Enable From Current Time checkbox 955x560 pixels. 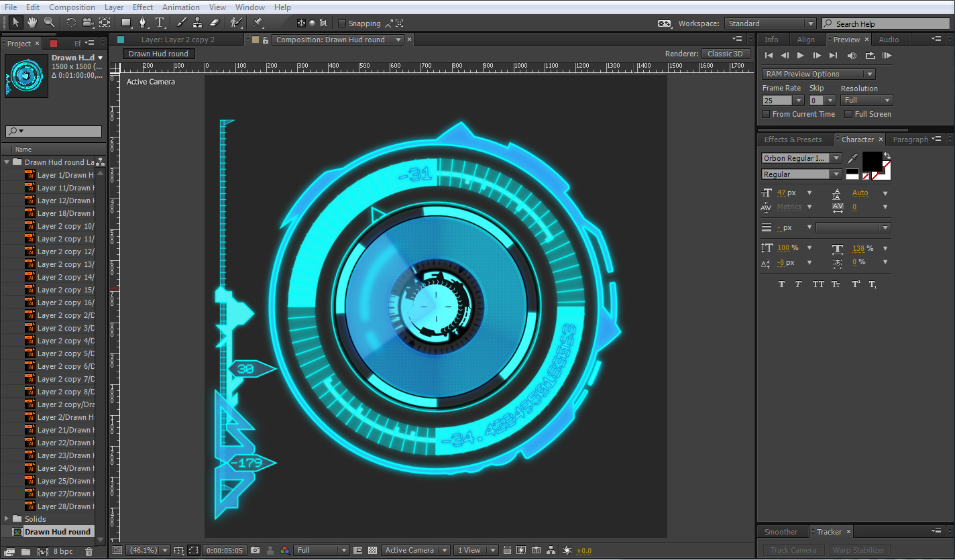[766, 114]
